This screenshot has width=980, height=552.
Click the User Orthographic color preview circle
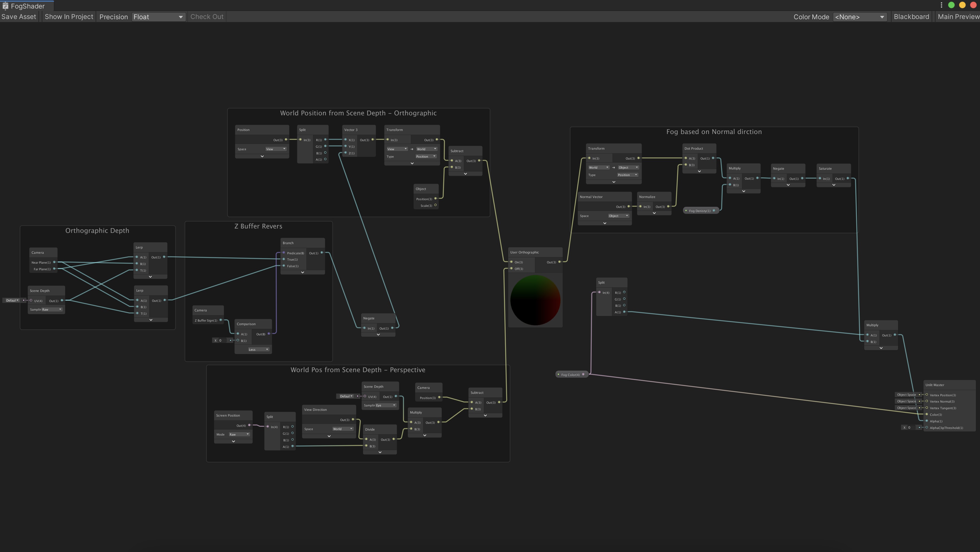click(535, 300)
